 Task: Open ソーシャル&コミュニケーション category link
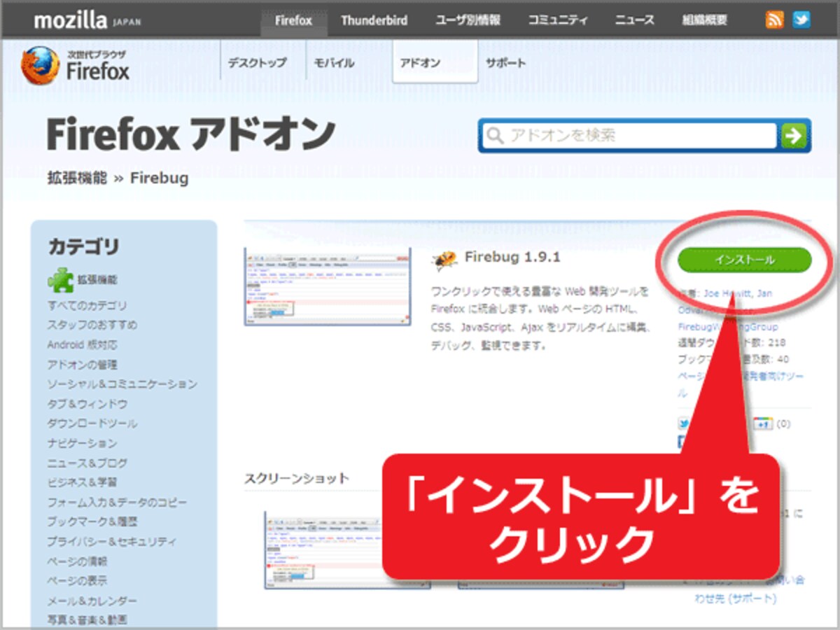[x=122, y=384]
